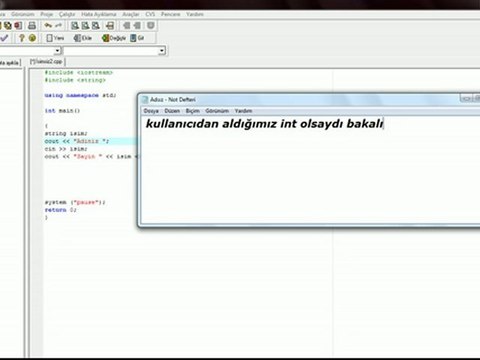Click the second gray project file icon
The image size is (480, 360).
click(137, 25)
